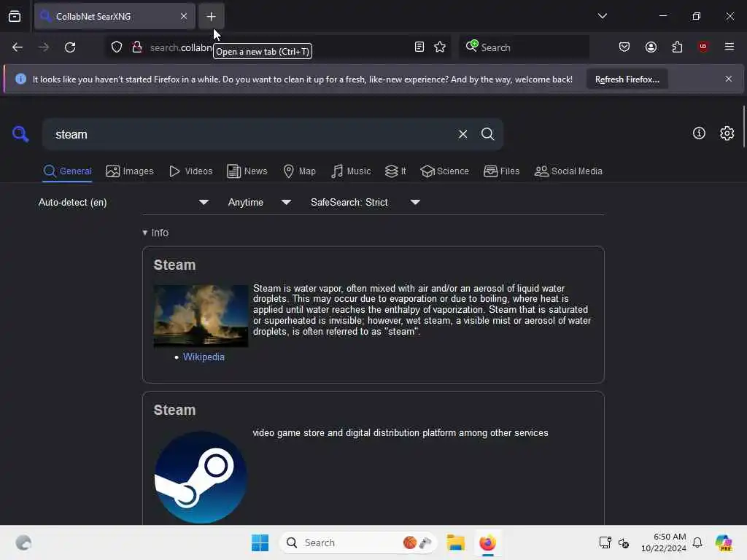The image size is (747, 560).
Task: Switch to the Social Media tab
Action: tap(568, 171)
